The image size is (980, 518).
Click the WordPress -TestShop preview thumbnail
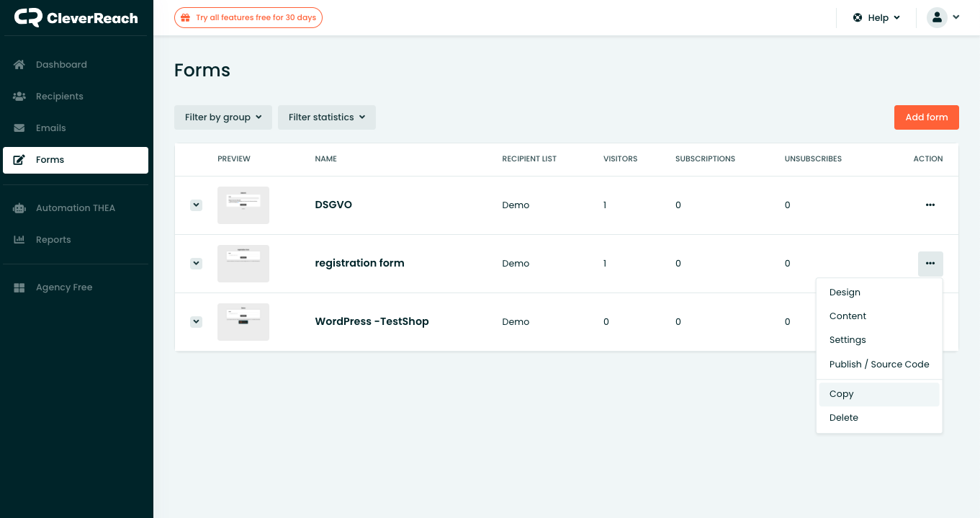[x=243, y=322]
